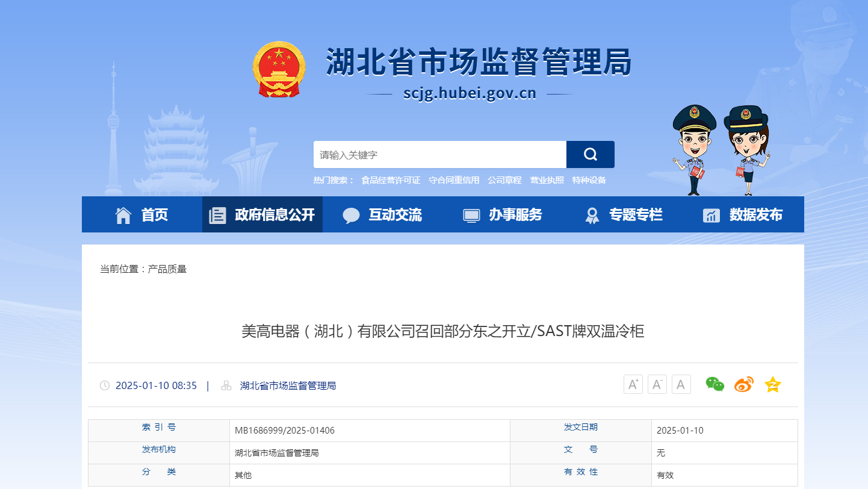Screen dimensions: 868x489
Task: Focus the keyword search input field
Action: coord(439,155)
